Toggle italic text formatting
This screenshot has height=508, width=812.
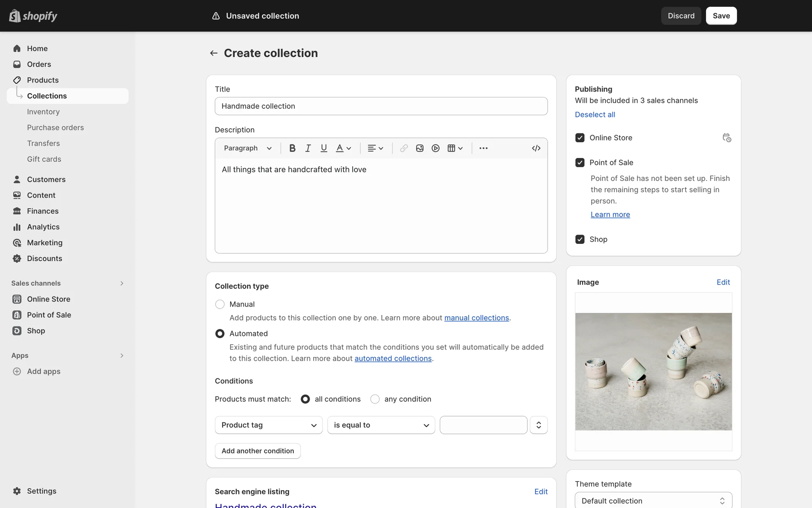[308, 148]
